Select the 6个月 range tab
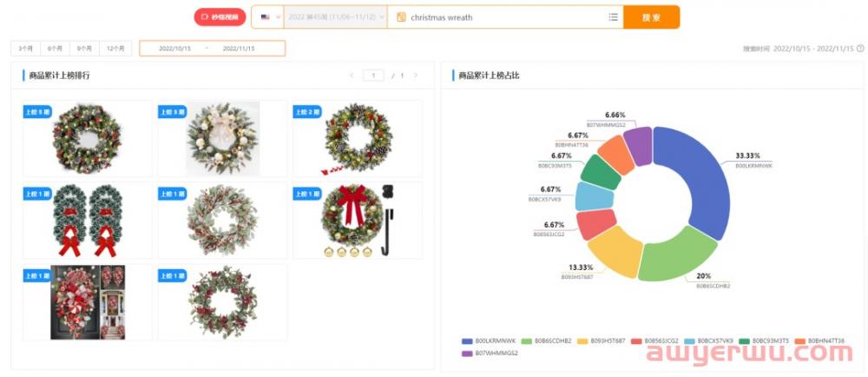 (55, 48)
